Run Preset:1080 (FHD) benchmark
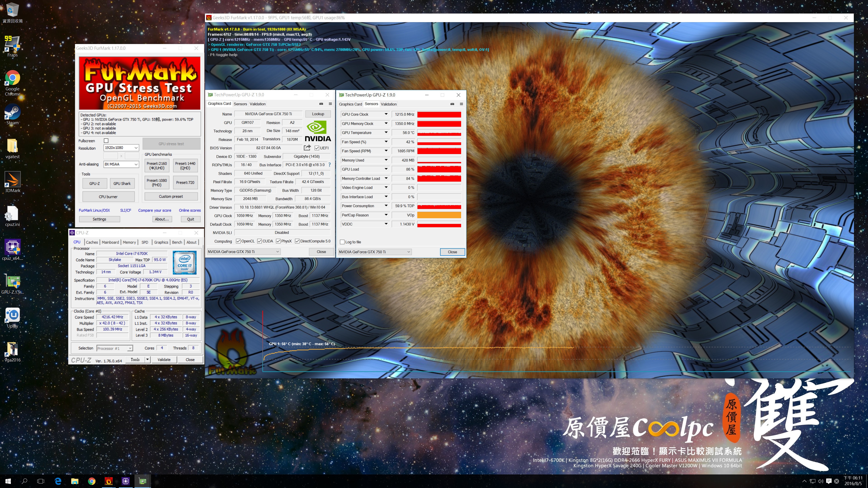This screenshot has height=488, width=868. [157, 183]
